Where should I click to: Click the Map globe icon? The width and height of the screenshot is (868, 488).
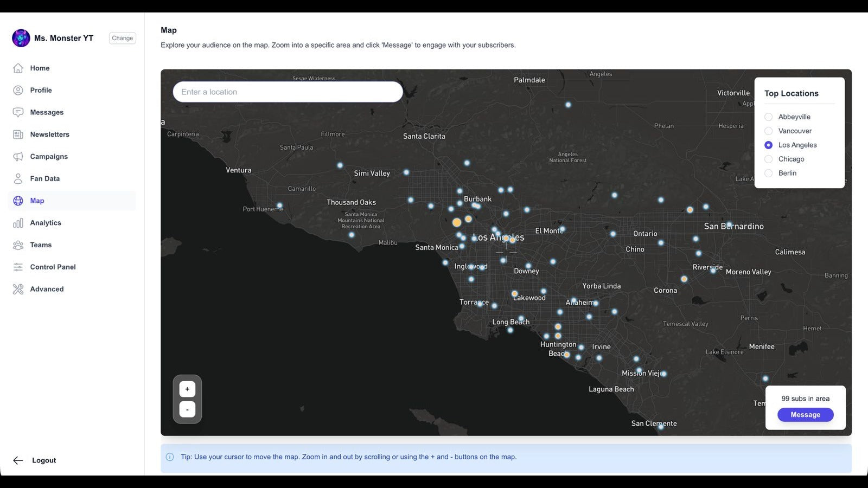click(18, 201)
